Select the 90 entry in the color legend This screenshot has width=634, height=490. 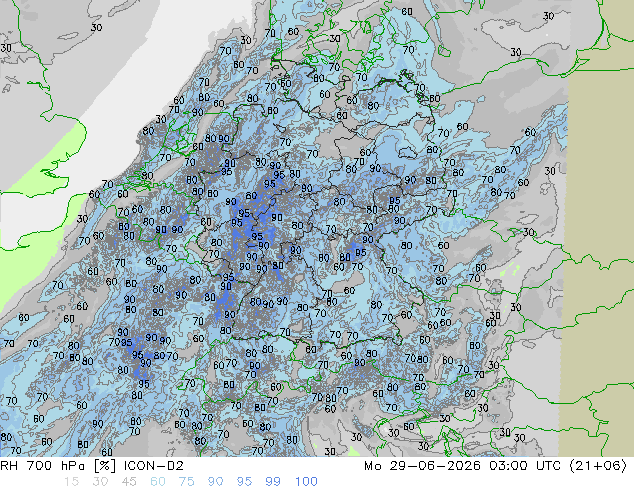coord(215,482)
